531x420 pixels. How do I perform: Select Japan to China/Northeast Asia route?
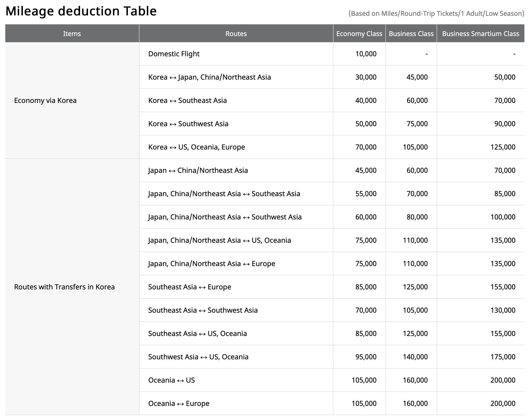click(198, 170)
